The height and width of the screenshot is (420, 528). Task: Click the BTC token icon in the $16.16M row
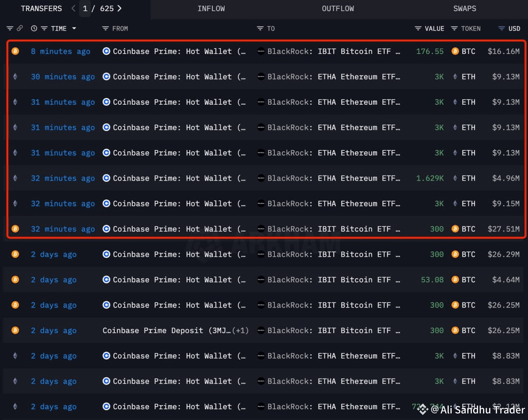click(x=455, y=51)
